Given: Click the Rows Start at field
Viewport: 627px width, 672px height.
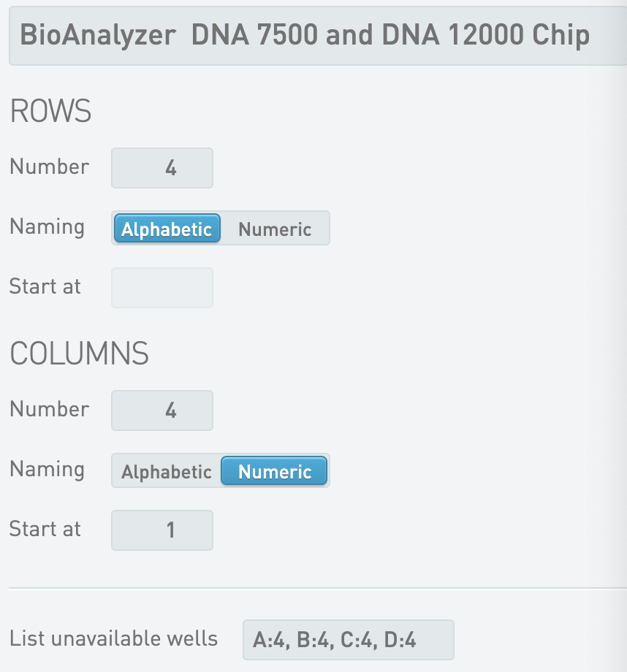Looking at the screenshot, I should (x=162, y=287).
